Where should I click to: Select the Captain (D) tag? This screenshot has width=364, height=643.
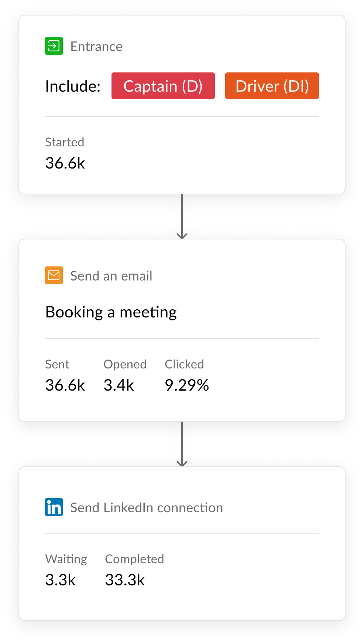tap(163, 86)
